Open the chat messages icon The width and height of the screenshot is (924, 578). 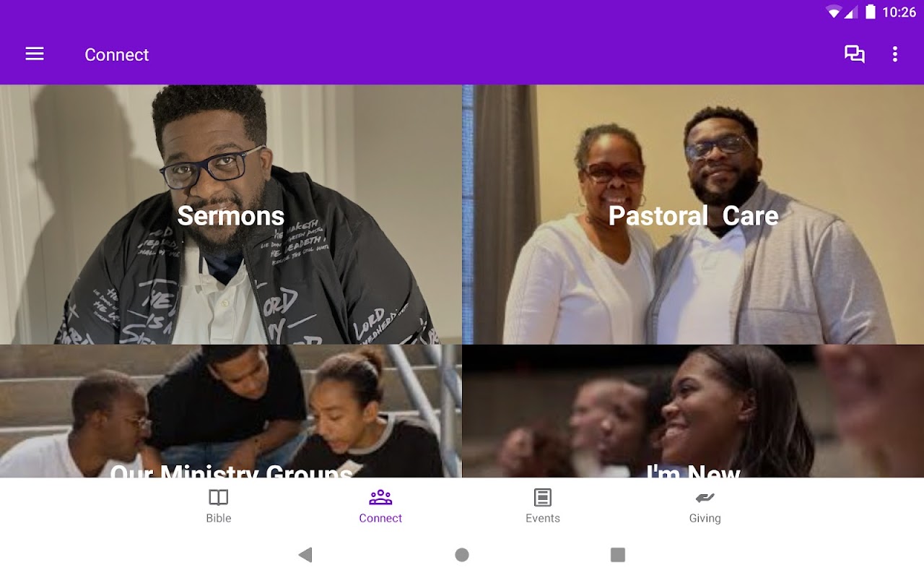click(x=855, y=54)
